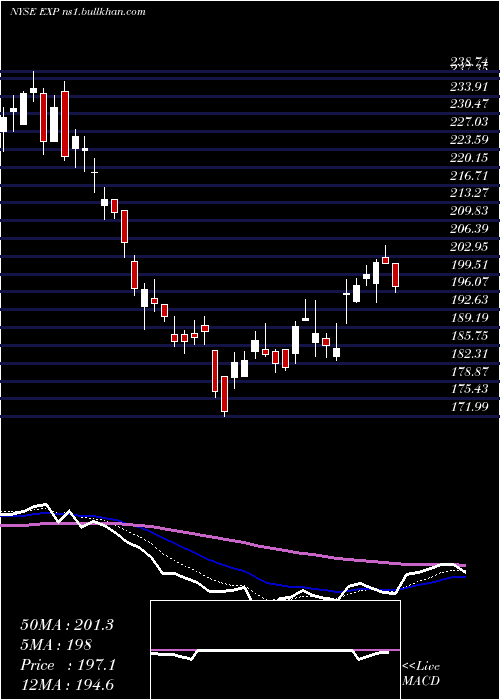Click the 223.59 price label

468,140
